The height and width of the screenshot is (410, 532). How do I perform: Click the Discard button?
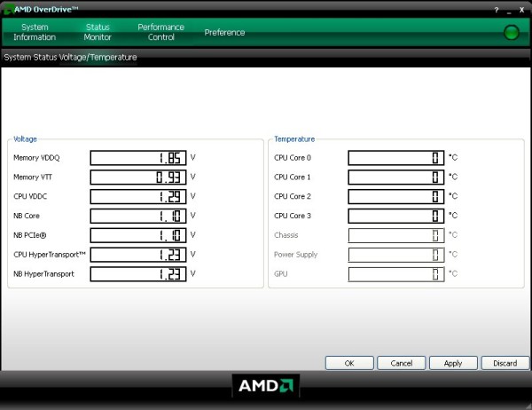pyautogui.click(x=505, y=363)
